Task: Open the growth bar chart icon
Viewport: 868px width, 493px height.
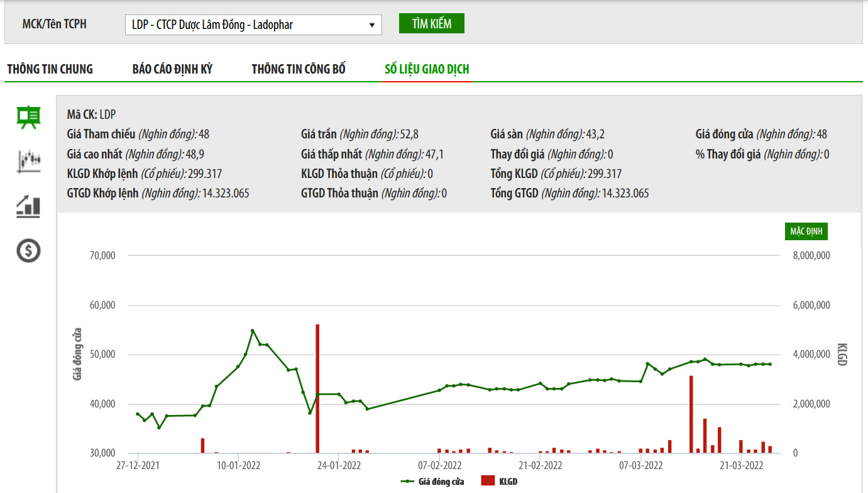Action: coord(28,206)
